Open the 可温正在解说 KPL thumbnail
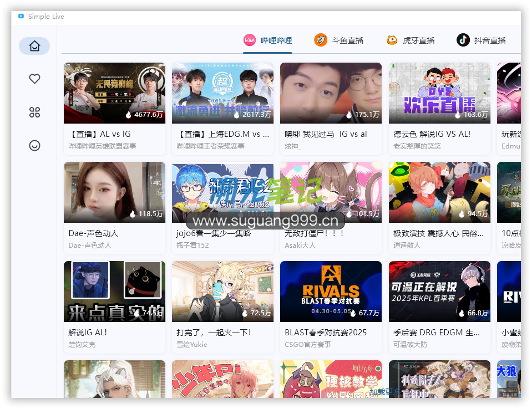The height and width of the screenshot is (409, 532). tap(439, 292)
